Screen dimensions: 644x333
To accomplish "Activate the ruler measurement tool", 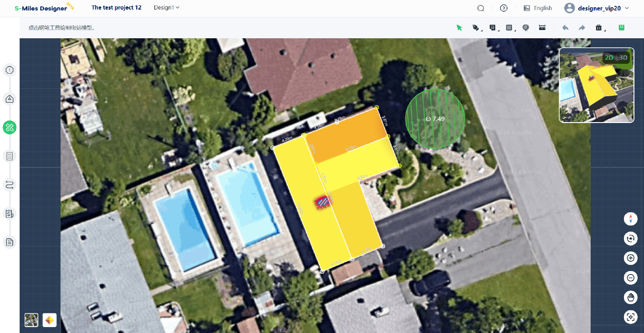I will point(542,28).
